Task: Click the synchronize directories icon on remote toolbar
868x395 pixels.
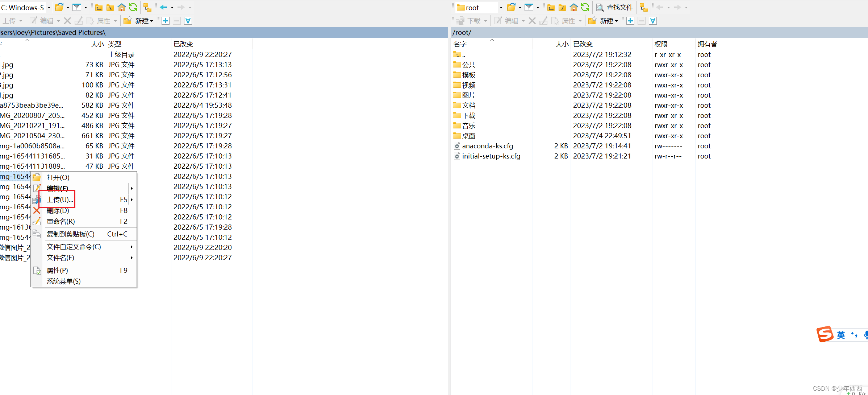Action: coord(643,7)
